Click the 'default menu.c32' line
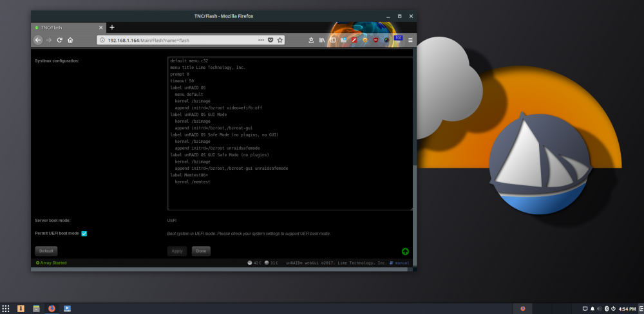The width and height of the screenshot is (644, 314). 189,60
